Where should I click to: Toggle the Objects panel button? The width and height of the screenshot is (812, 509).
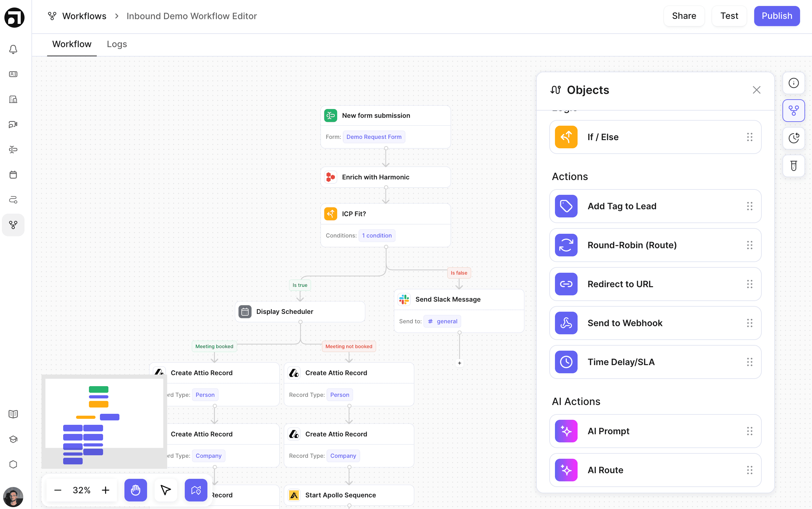(793, 110)
